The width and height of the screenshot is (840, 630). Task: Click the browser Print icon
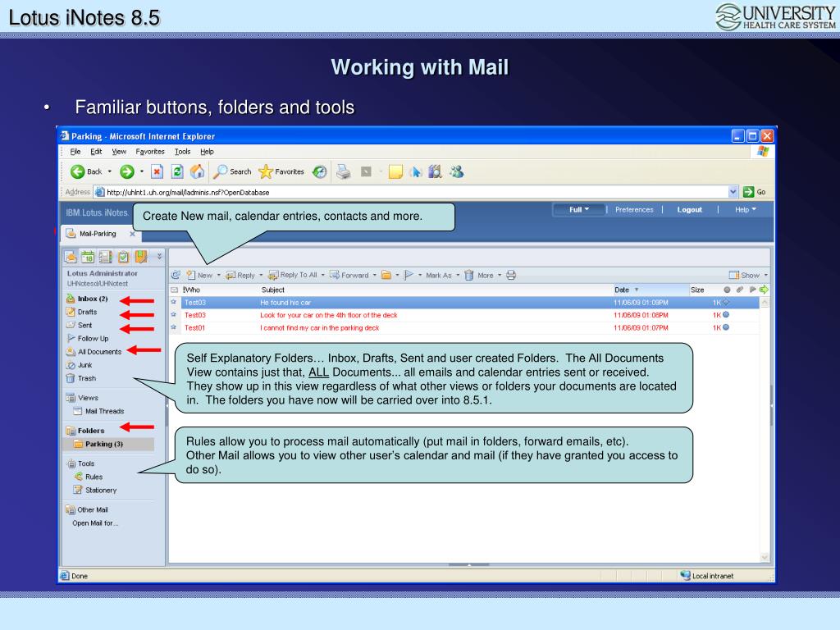pos(344,171)
